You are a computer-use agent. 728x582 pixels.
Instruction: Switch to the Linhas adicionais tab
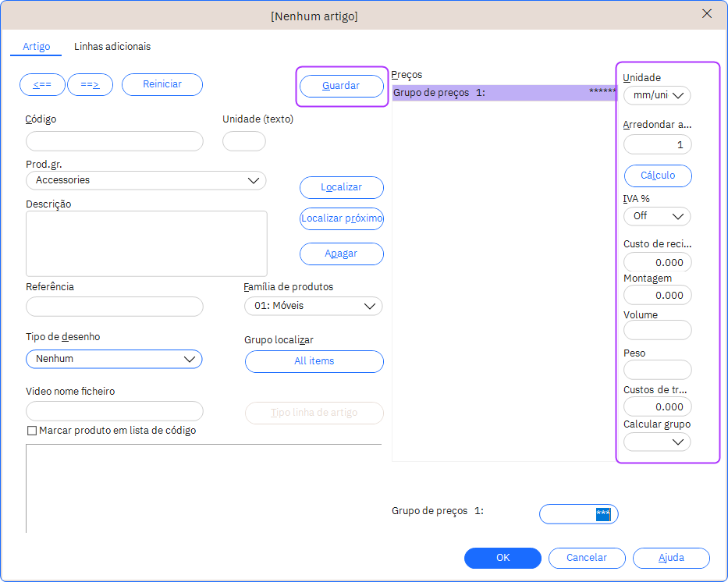click(112, 47)
